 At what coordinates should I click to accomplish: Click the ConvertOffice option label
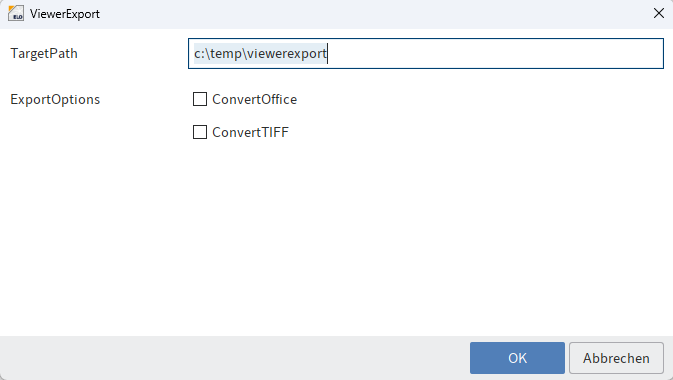(255, 99)
